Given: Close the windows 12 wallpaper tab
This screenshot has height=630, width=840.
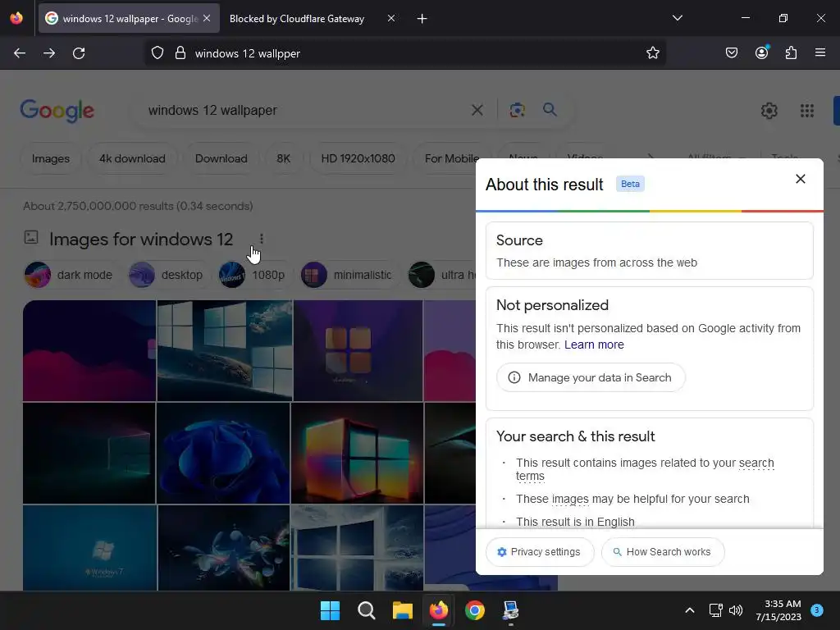Looking at the screenshot, I should (x=207, y=18).
